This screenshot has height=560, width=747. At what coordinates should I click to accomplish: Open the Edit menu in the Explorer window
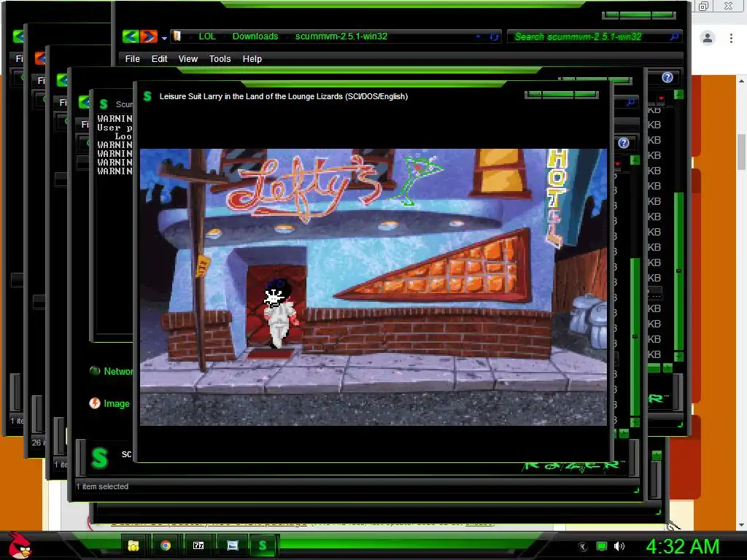click(x=159, y=58)
